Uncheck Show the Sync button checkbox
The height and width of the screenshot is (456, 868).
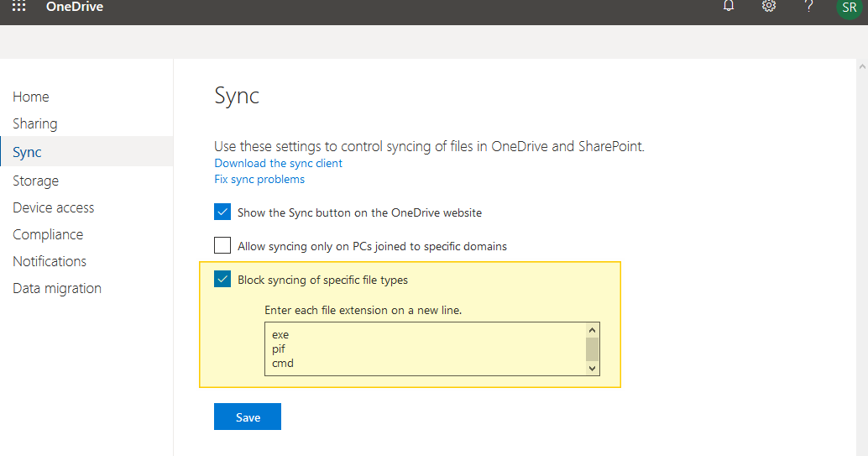point(222,212)
